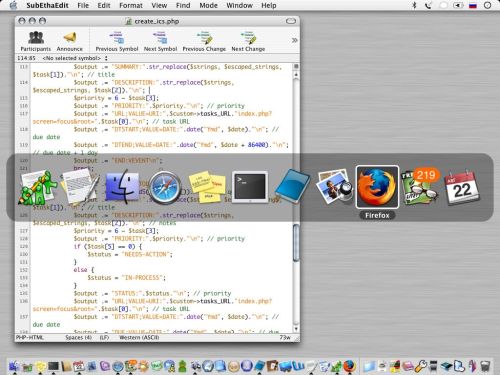Open the Window menu
Screen dimensions: 500x375
tap(239, 5)
